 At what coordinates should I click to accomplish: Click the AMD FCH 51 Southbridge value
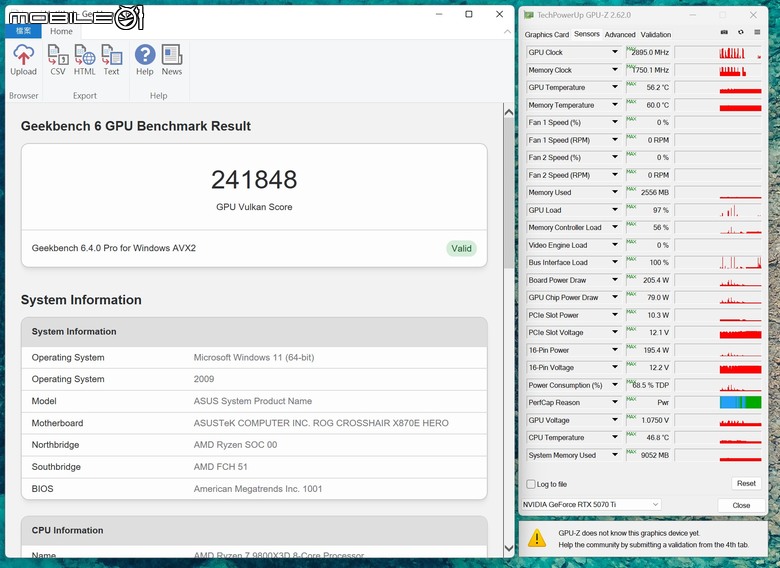tap(220, 467)
